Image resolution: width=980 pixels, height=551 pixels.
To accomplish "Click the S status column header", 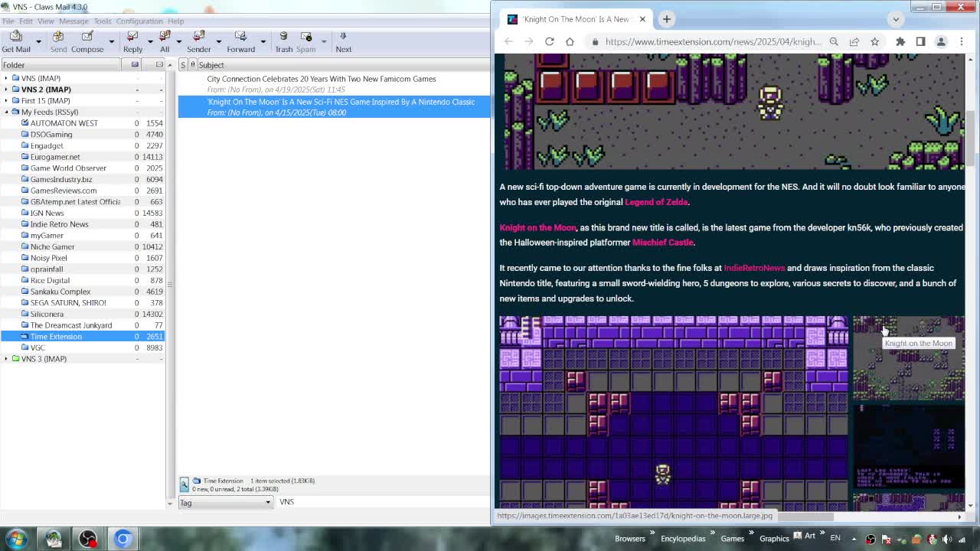I will pos(183,65).
